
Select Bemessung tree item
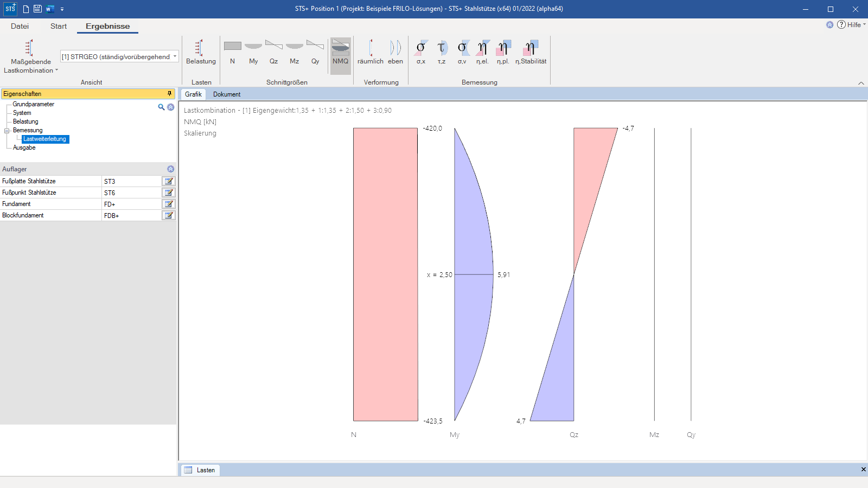click(x=28, y=130)
